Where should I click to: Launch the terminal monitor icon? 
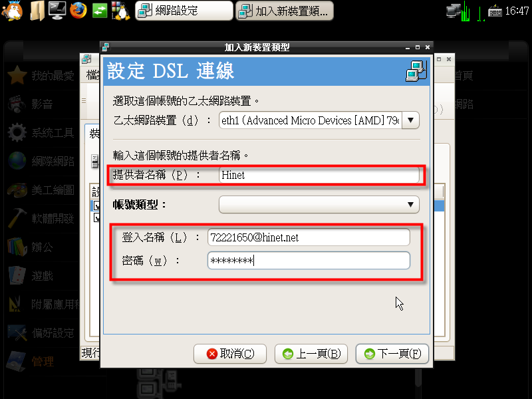(x=57, y=10)
